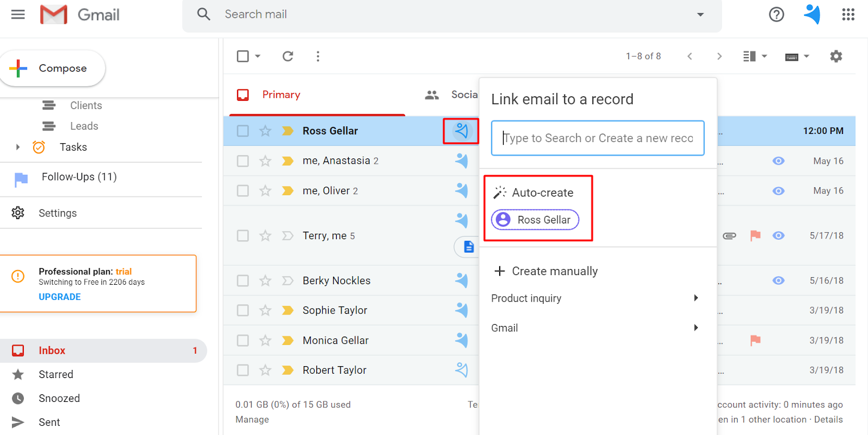Refresh the inbox
The width and height of the screenshot is (868, 435).
point(288,56)
